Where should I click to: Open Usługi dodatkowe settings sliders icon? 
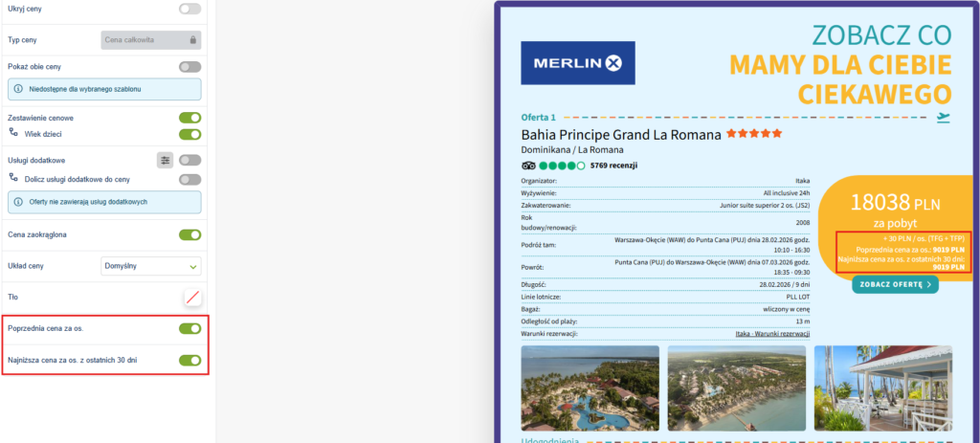click(x=165, y=161)
